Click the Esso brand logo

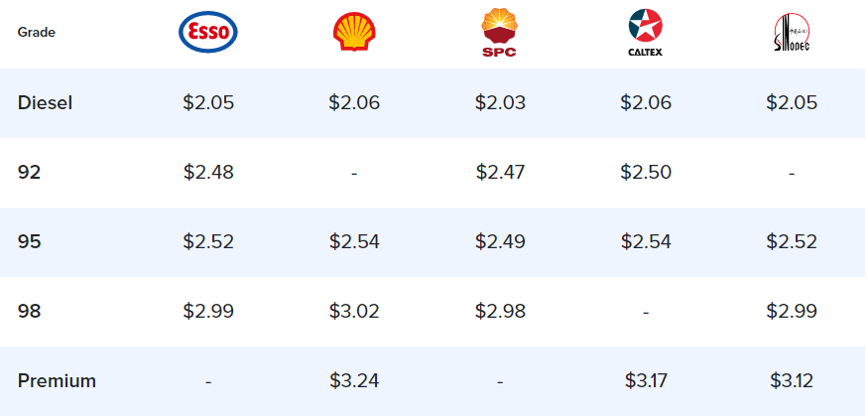[208, 32]
